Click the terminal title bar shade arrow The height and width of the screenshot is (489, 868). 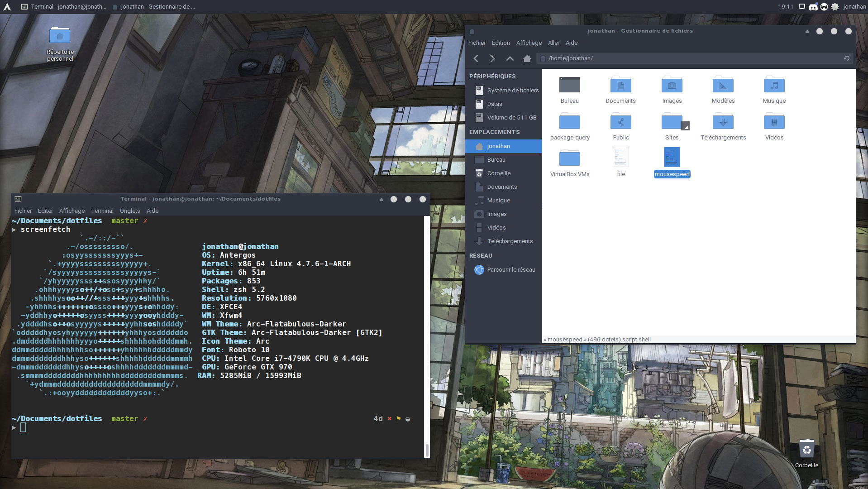(381, 199)
